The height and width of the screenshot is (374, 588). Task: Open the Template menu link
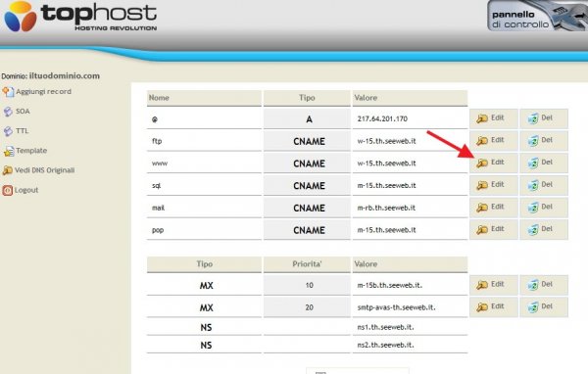click(x=31, y=151)
